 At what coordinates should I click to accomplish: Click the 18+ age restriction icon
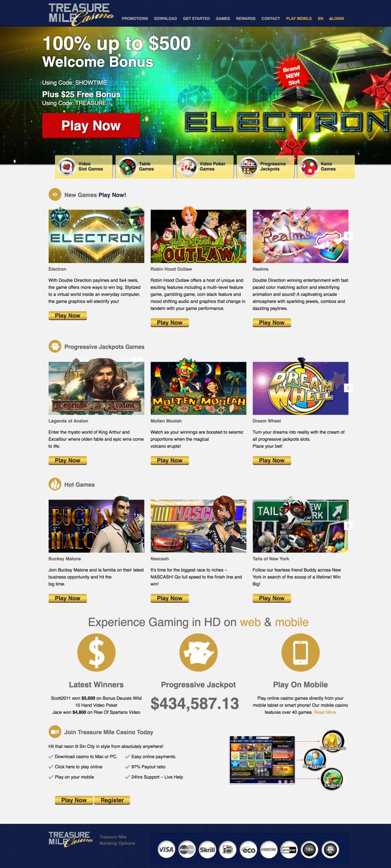309,849
